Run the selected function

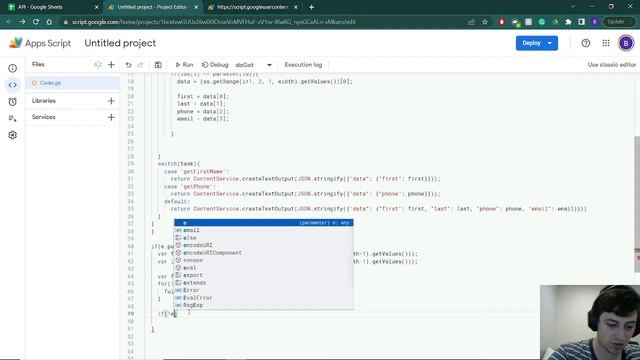pyautogui.click(x=184, y=65)
